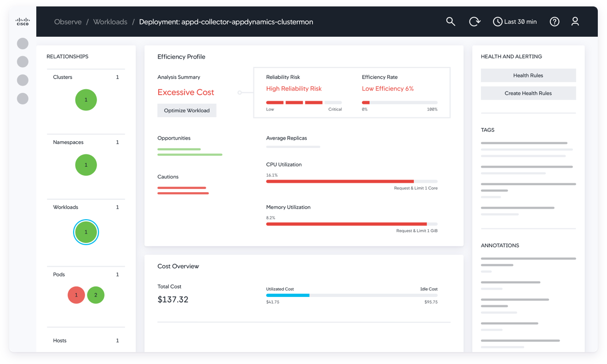Viewport: 607px width, 364px height.
Task: Click the Clusters relationship label
Action: [63, 77]
